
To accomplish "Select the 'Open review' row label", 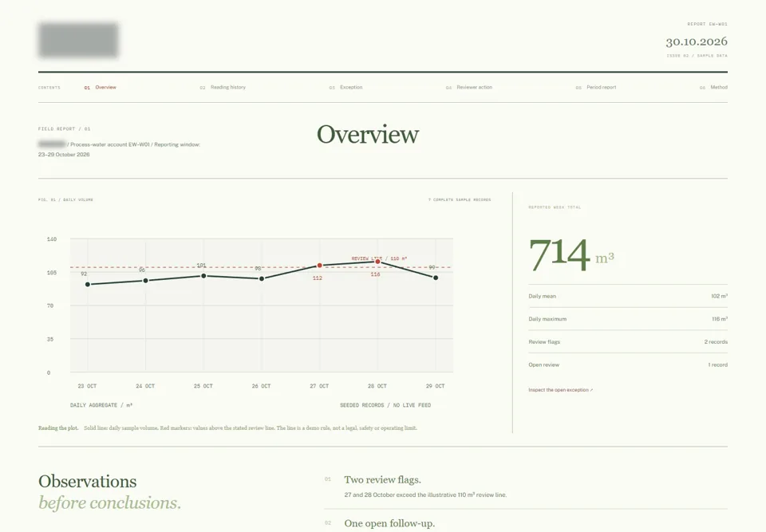I will point(543,365).
